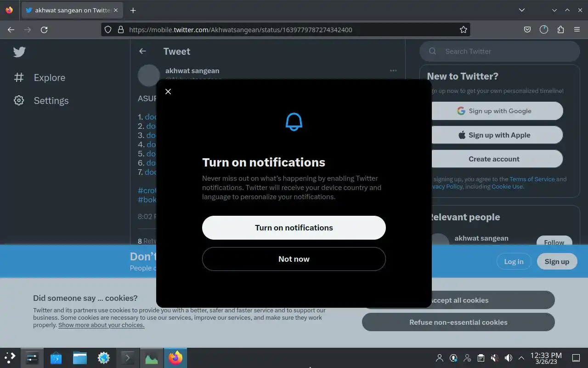
Task: Follow akhwat sangean in Relevant people
Action: point(554,241)
